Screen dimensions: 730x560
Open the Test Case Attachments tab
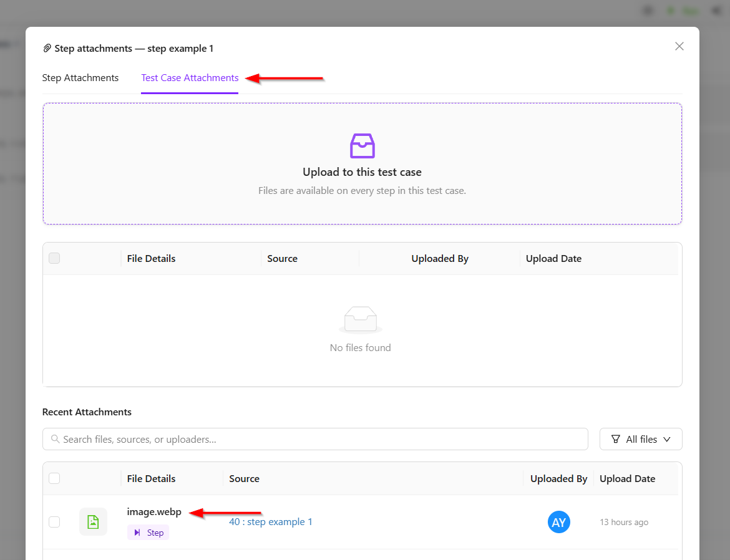pos(190,78)
